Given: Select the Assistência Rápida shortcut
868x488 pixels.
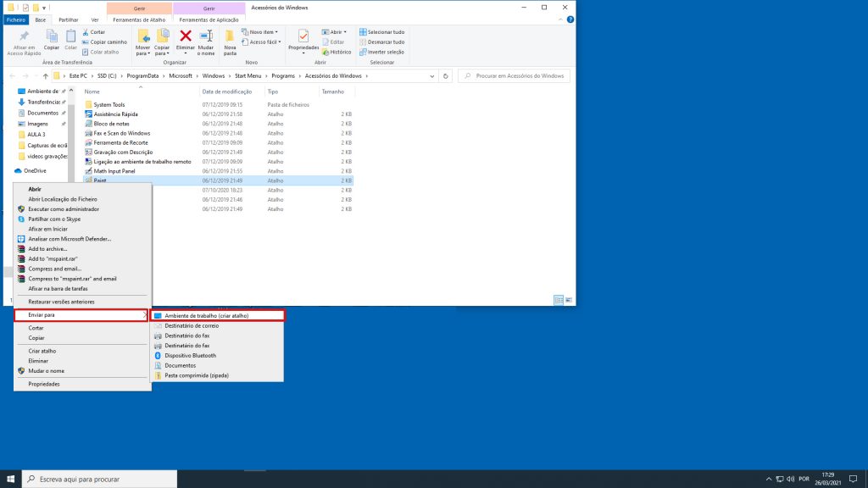Looking at the screenshot, I should [115, 114].
